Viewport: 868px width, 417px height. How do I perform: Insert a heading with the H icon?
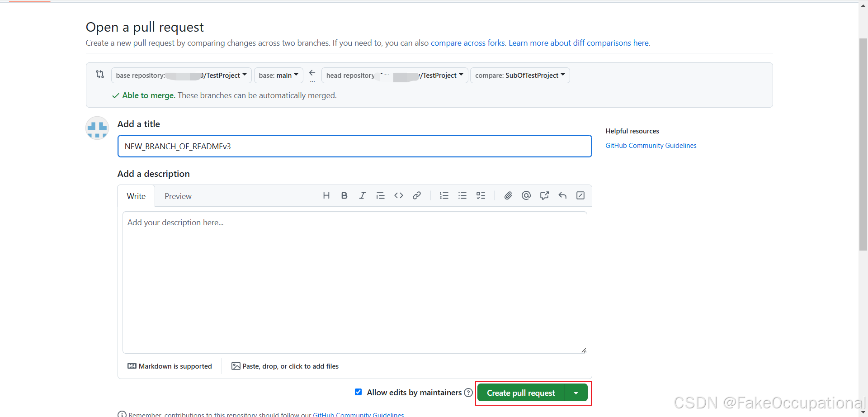pyautogui.click(x=326, y=195)
